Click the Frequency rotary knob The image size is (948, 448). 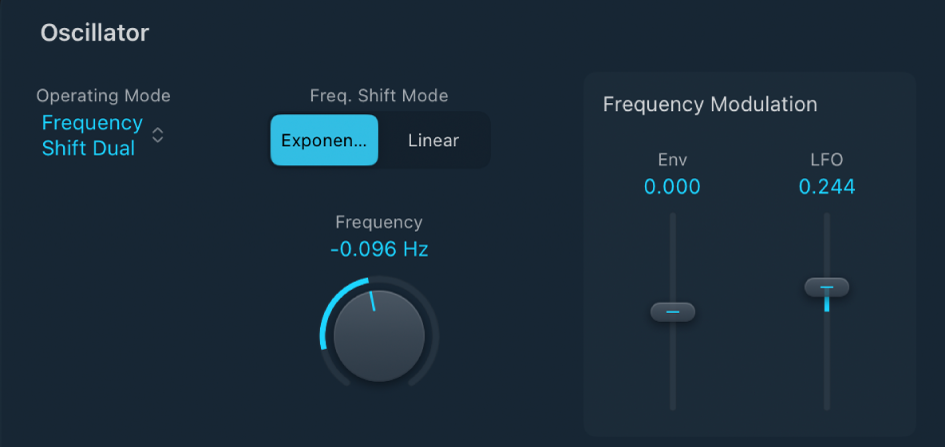pos(379,336)
